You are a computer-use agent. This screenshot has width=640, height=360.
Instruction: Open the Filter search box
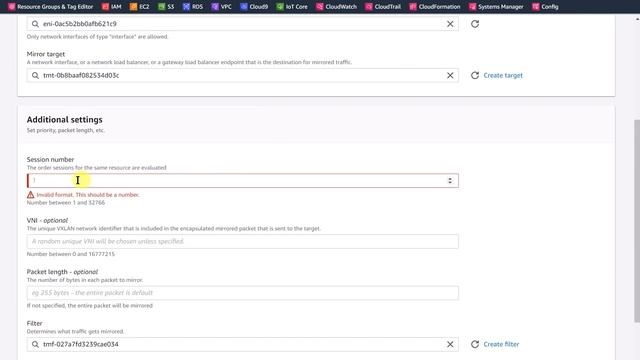point(242,344)
